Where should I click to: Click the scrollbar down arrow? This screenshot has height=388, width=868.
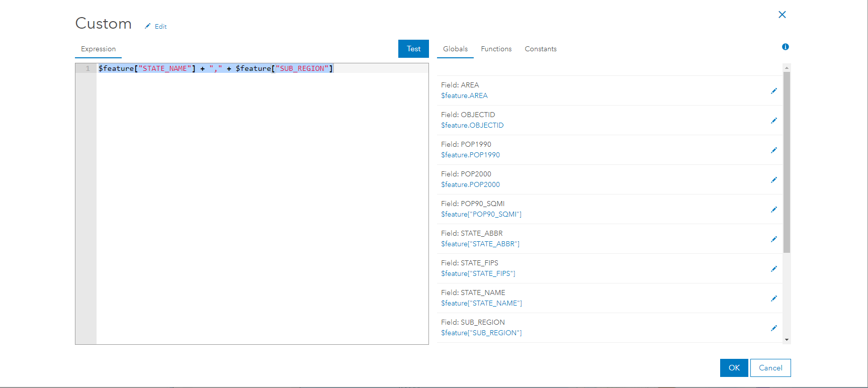[787, 340]
